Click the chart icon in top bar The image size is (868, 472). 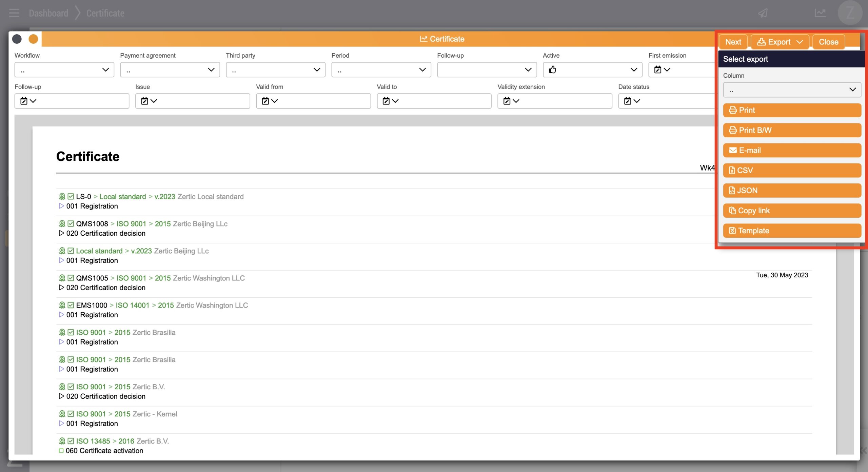820,13
